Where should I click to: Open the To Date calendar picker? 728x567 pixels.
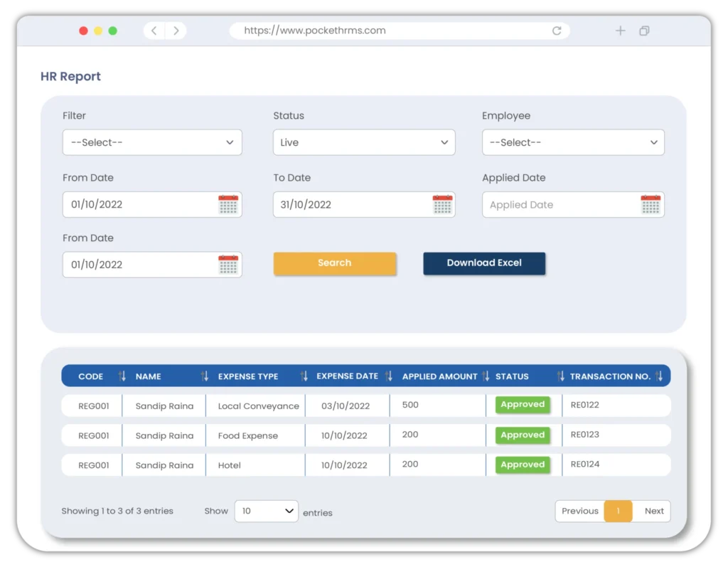tap(443, 204)
